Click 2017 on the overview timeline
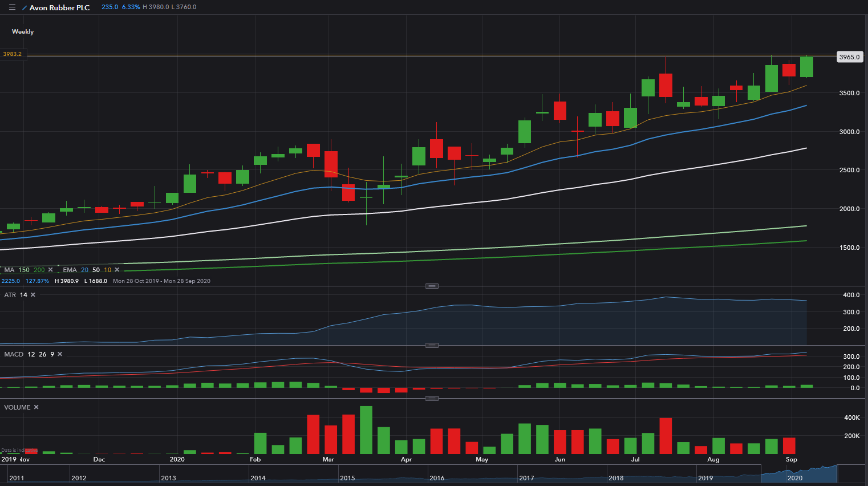 pos(526,478)
